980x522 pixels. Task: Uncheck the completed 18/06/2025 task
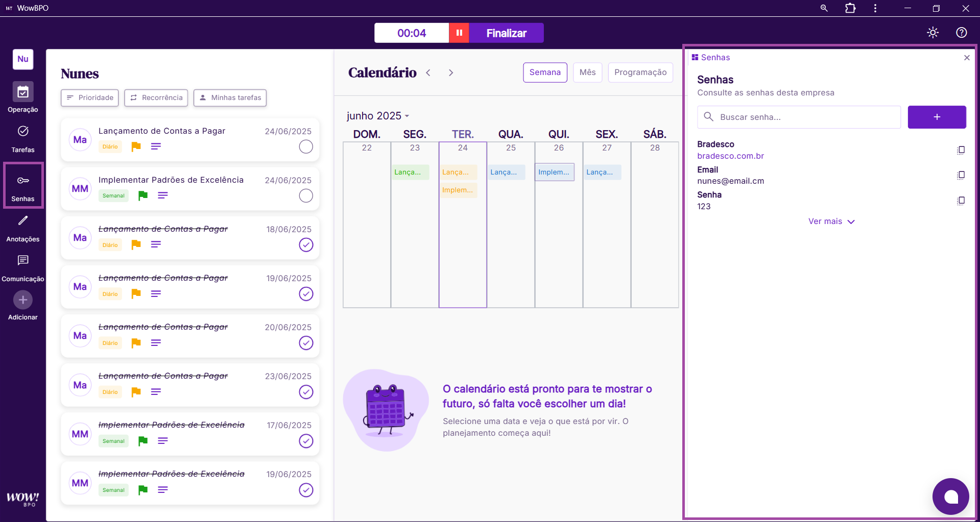pyautogui.click(x=306, y=245)
